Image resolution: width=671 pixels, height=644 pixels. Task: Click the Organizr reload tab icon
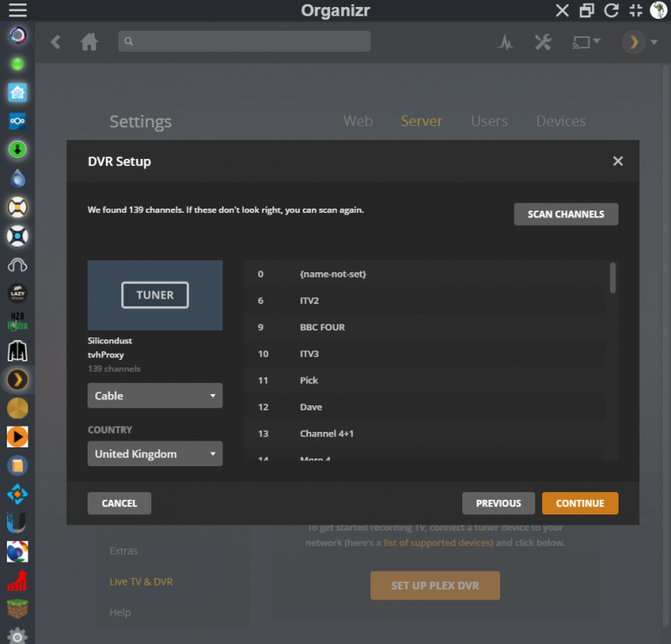[612, 10]
